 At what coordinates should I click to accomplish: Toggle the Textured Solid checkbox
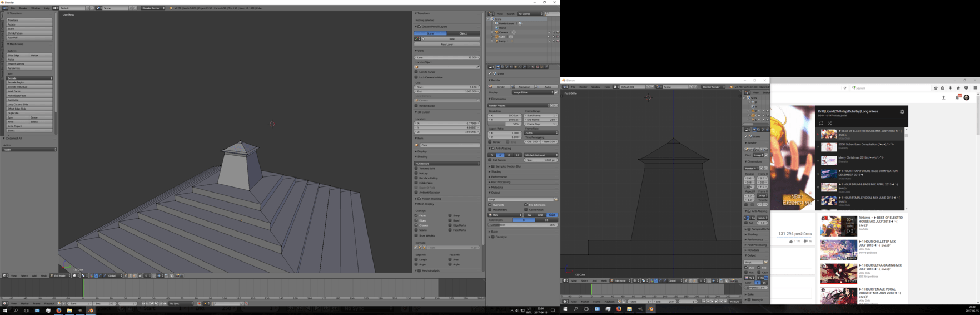(x=416, y=169)
